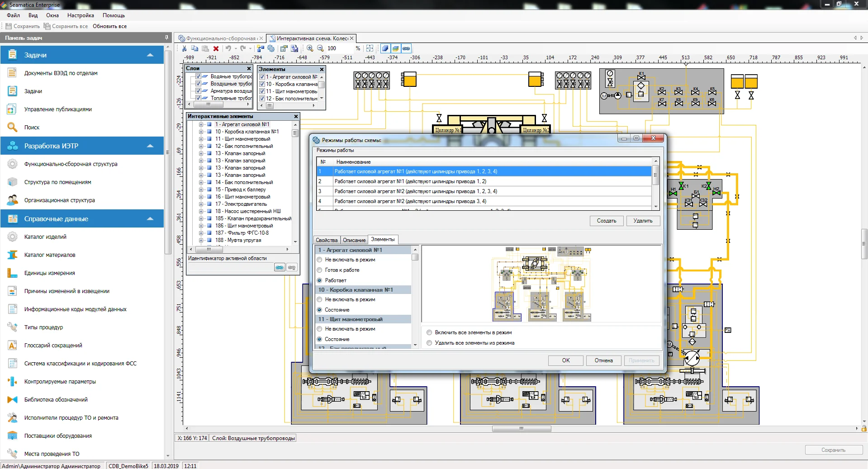Open the Файл menu
868x469 pixels.
pos(13,15)
